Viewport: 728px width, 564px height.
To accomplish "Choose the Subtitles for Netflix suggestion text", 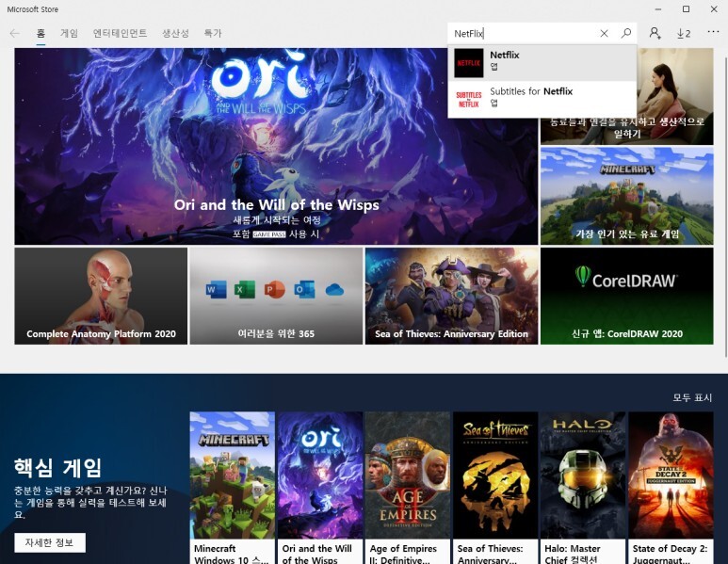I will [531, 91].
